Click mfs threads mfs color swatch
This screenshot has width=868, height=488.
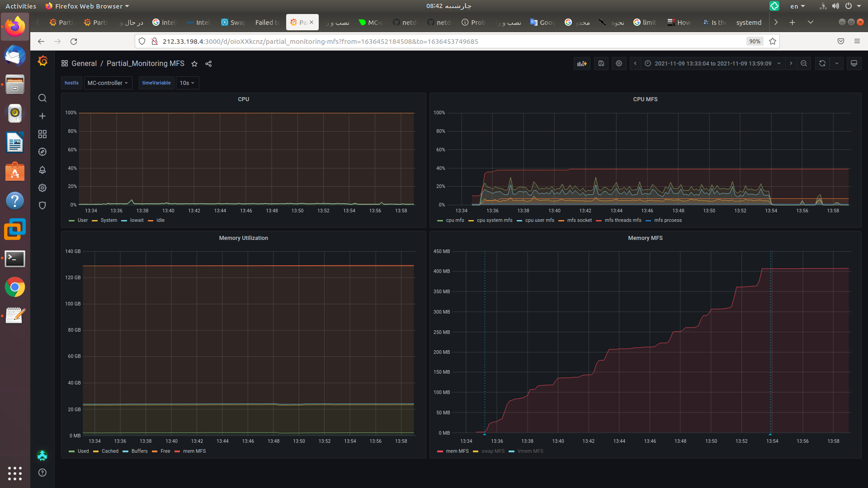pos(599,221)
